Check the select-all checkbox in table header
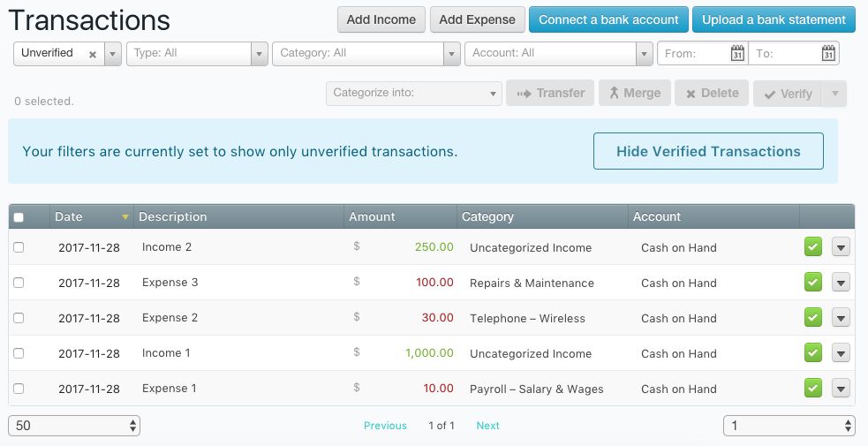Image resolution: width=868 pixels, height=446 pixels. click(x=19, y=217)
